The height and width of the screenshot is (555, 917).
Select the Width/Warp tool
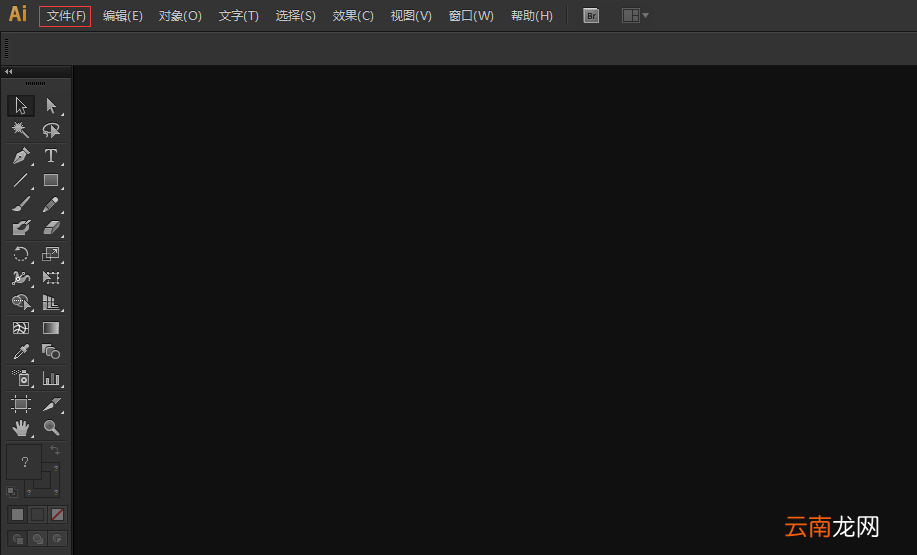pos(20,278)
